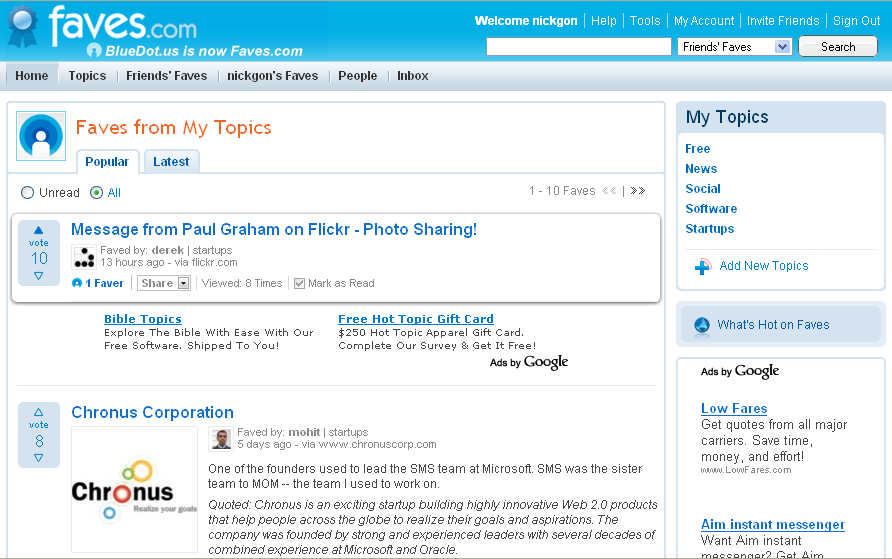Click the 'Viewed: 8 Times' text
Image resolution: width=892 pixels, height=559 pixels.
tap(242, 283)
